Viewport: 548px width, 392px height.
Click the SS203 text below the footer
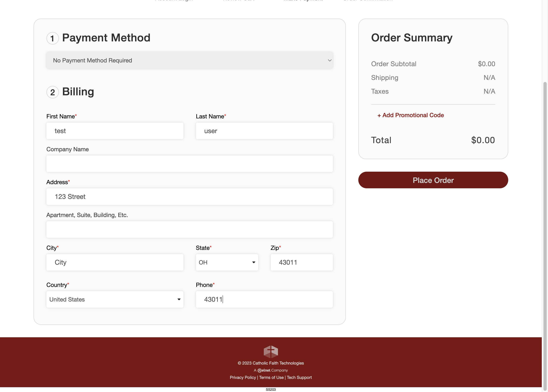[271, 389]
